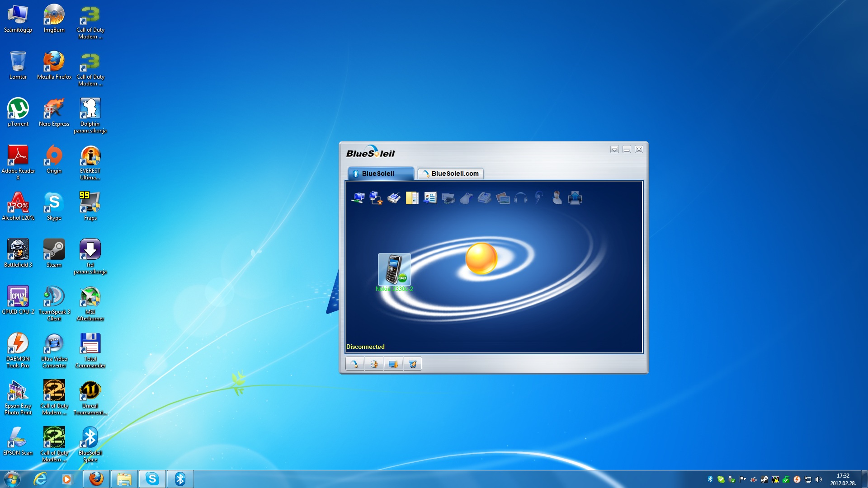The image size is (868, 488).
Task: Open the BlueSoleil.com tab
Action: point(451,174)
